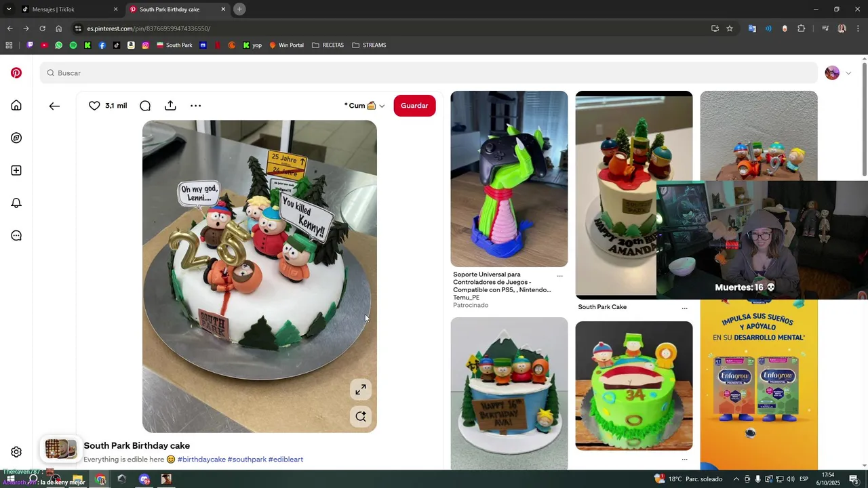
Task: Open Chrome three-dot menu
Action: [859, 28]
